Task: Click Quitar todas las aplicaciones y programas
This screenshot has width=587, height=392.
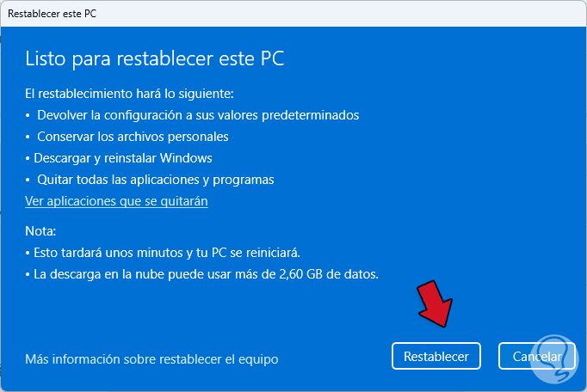Action: point(155,180)
